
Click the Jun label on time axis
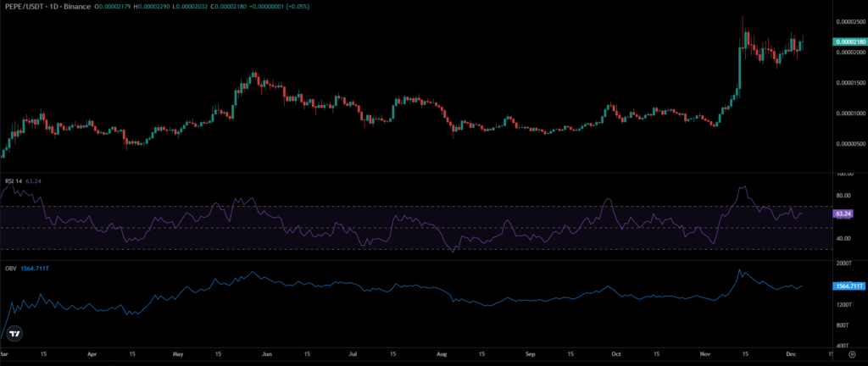tap(266, 352)
